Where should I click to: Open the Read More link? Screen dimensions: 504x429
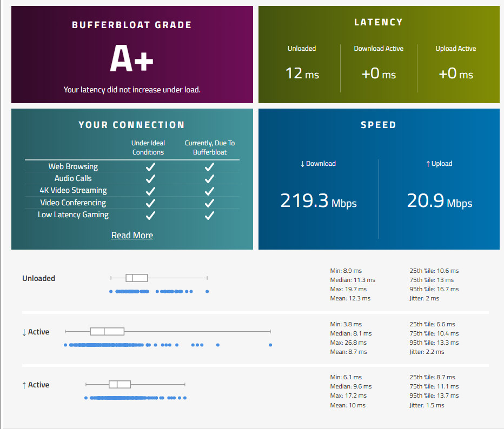[x=132, y=235]
